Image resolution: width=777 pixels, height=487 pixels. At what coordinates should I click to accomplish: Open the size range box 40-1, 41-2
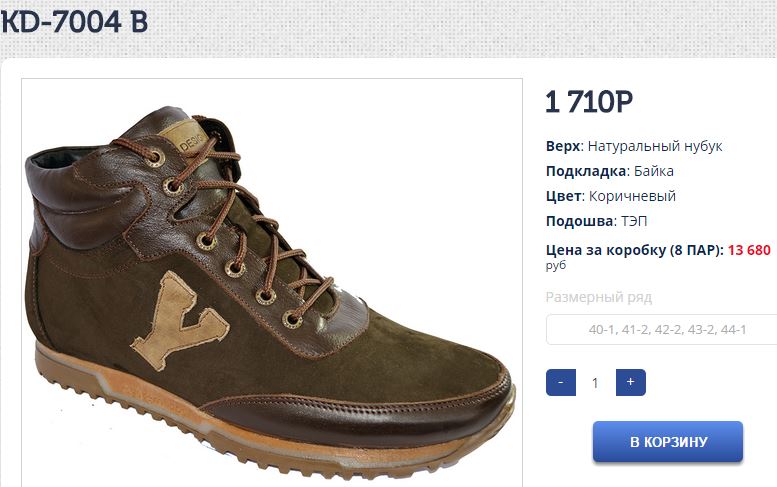click(x=662, y=329)
